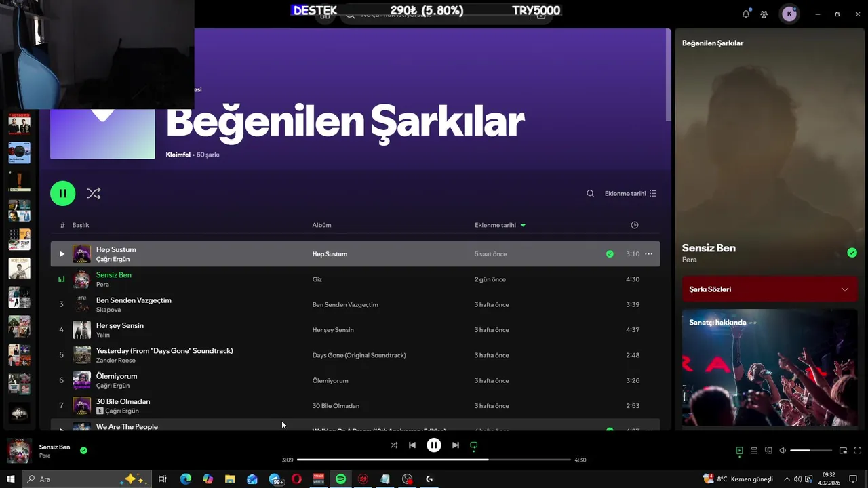Skip to the next track
This screenshot has width=868, height=488.
(x=456, y=445)
